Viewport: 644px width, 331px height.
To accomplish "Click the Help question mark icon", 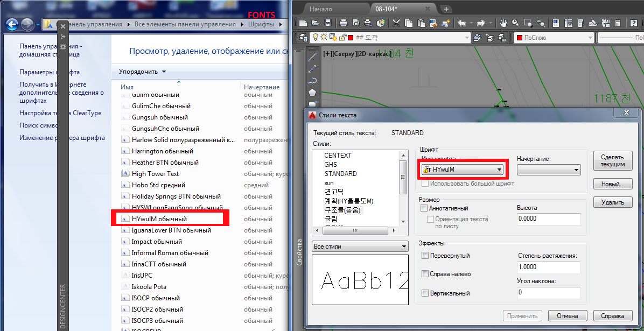I will pyautogui.click(x=634, y=23).
